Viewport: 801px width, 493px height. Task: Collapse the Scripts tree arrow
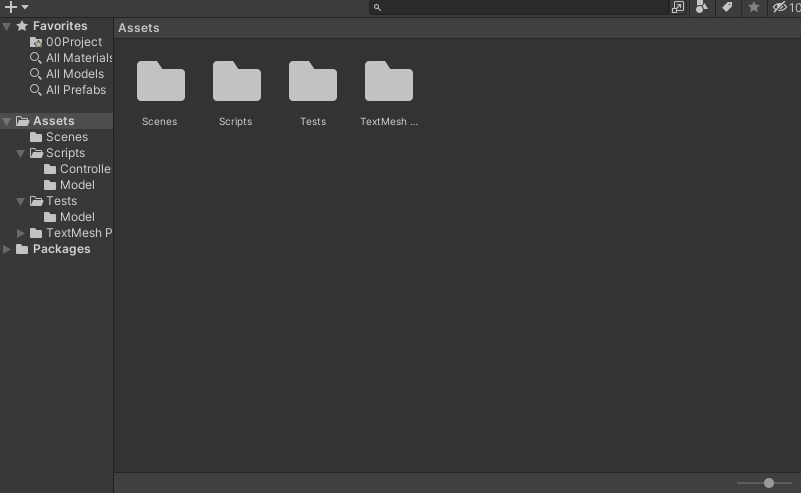tap(20, 153)
